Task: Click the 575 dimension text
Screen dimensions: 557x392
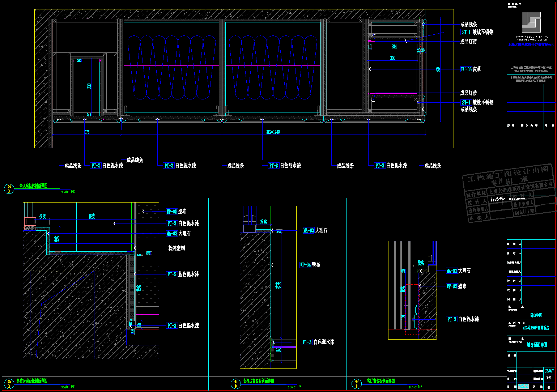Action: click(x=87, y=132)
